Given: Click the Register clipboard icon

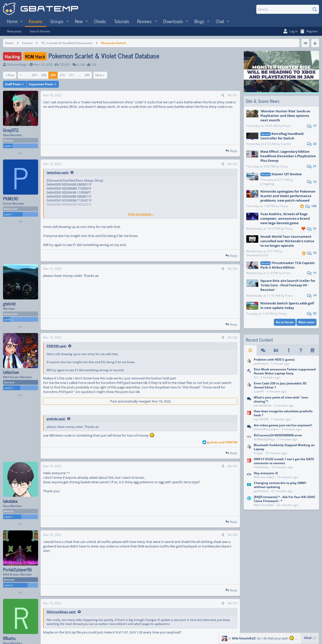Looking at the screenshot, I should click(x=302, y=31).
